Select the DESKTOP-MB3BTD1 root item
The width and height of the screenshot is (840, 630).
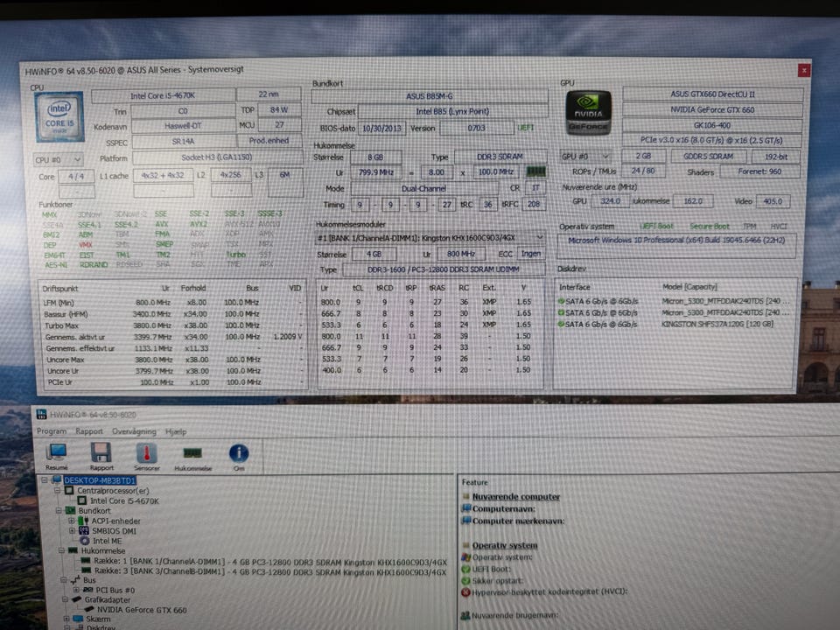click(x=100, y=480)
